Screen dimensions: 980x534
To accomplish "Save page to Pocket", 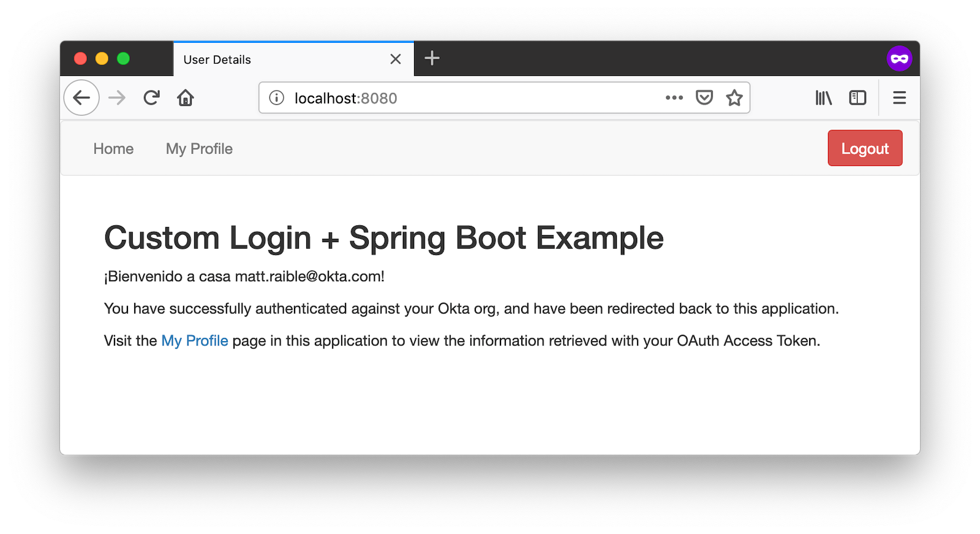I will click(704, 98).
